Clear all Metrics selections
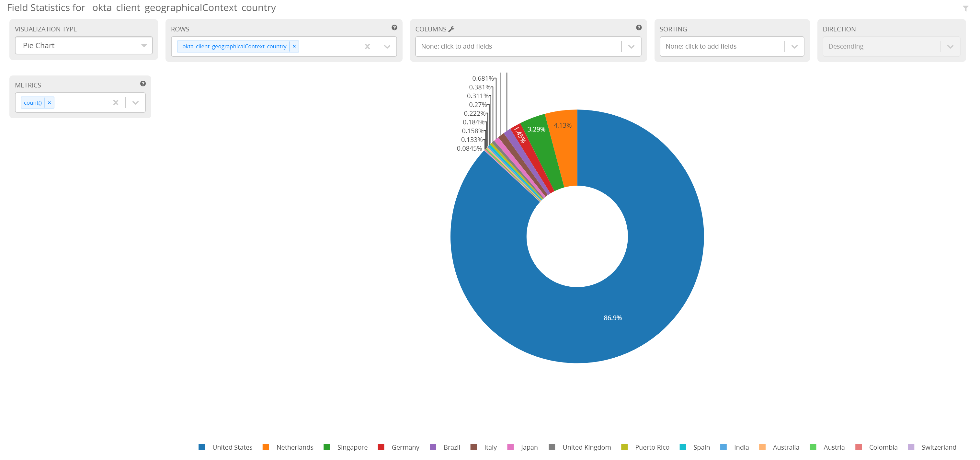980x460 pixels. click(x=116, y=102)
